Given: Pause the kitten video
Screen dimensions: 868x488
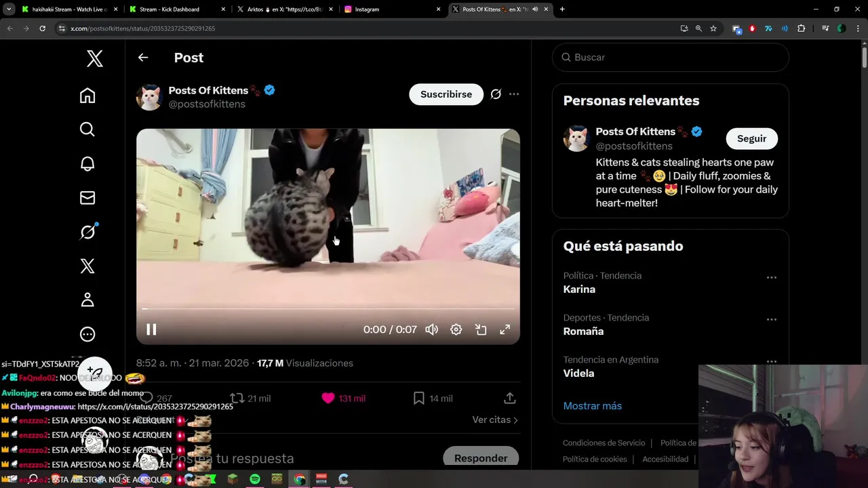Looking at the screenshot, I should [151, 329].
